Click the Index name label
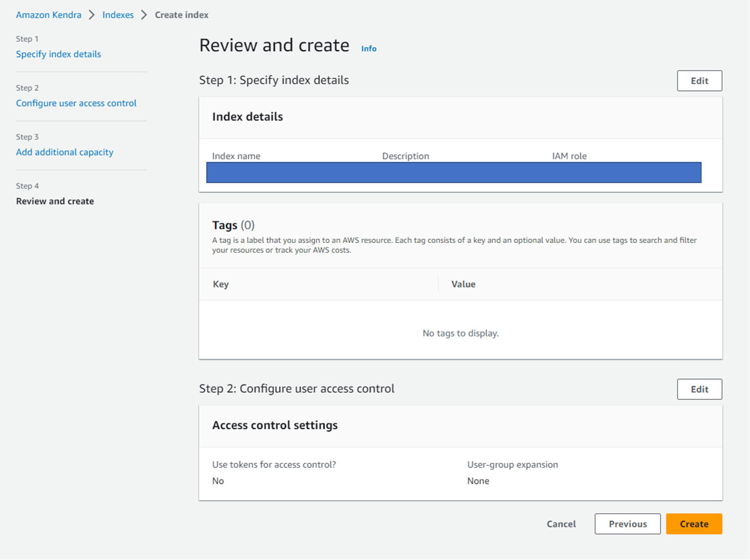 pyautogui.click(x=236, y=156)
